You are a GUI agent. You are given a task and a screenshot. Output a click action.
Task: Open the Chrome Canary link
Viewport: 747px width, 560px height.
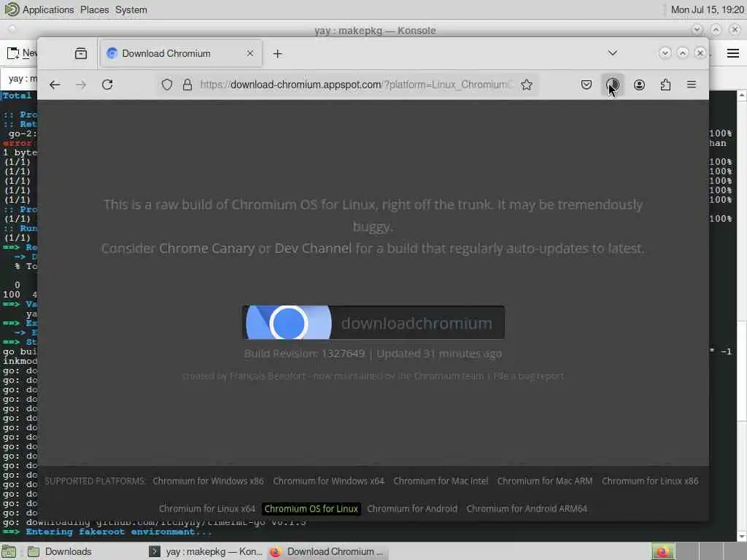206,248
